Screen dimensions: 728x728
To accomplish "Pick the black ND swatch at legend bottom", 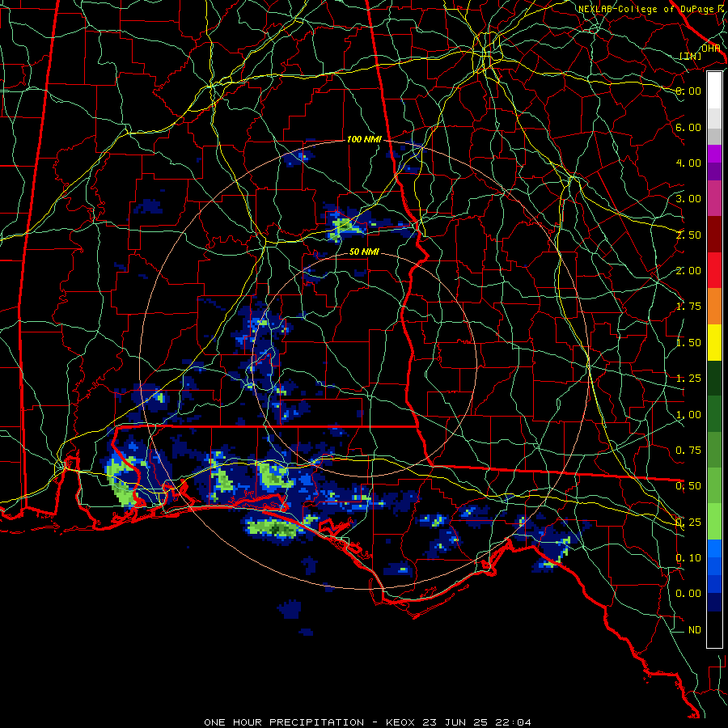I will pyautogui.click(x=714, y=629).
